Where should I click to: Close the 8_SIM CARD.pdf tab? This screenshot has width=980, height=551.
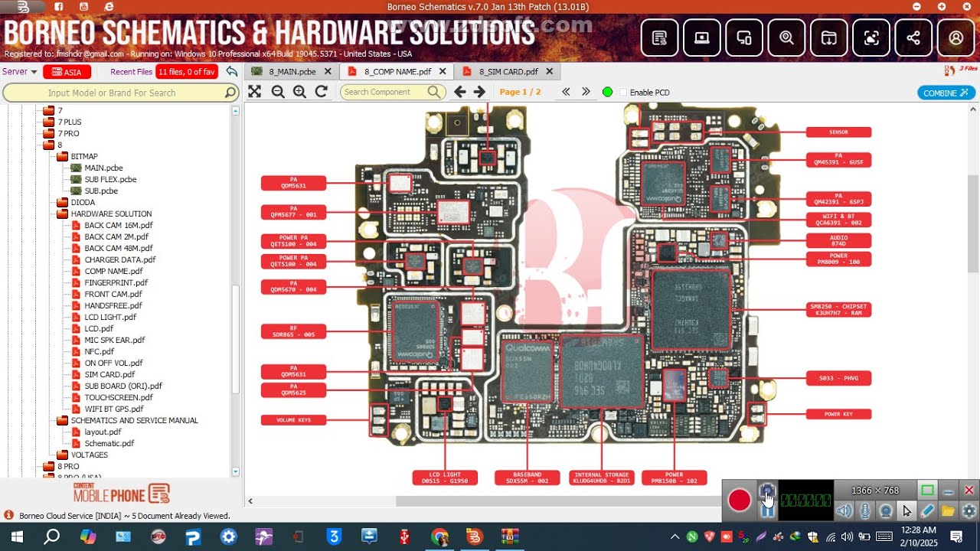point(549,72)
